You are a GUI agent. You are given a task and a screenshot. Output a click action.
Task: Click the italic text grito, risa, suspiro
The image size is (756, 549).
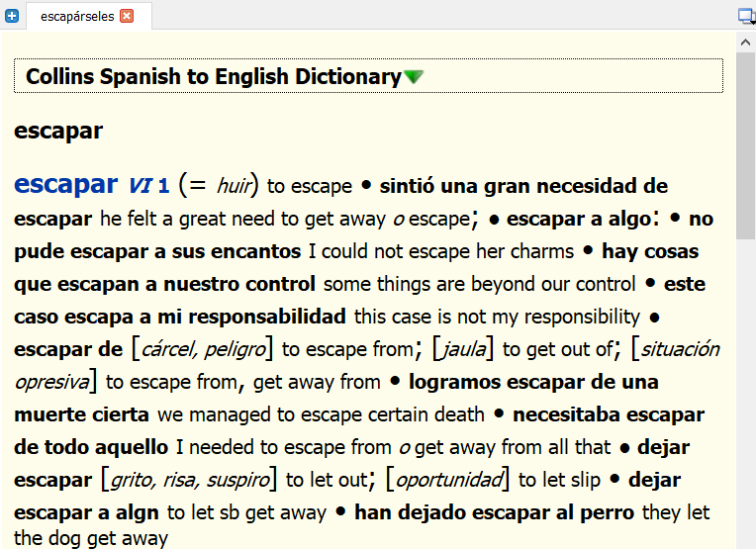click(x=189, y=480)
